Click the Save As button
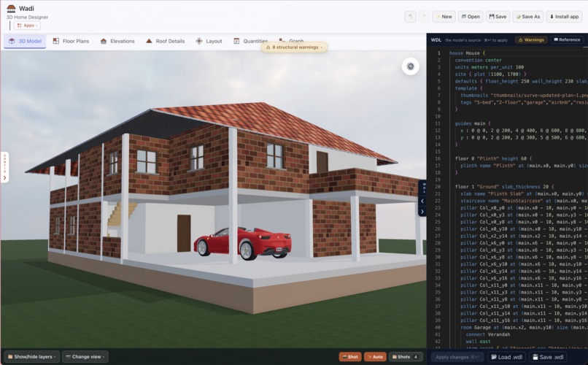 tap(528, 17)
